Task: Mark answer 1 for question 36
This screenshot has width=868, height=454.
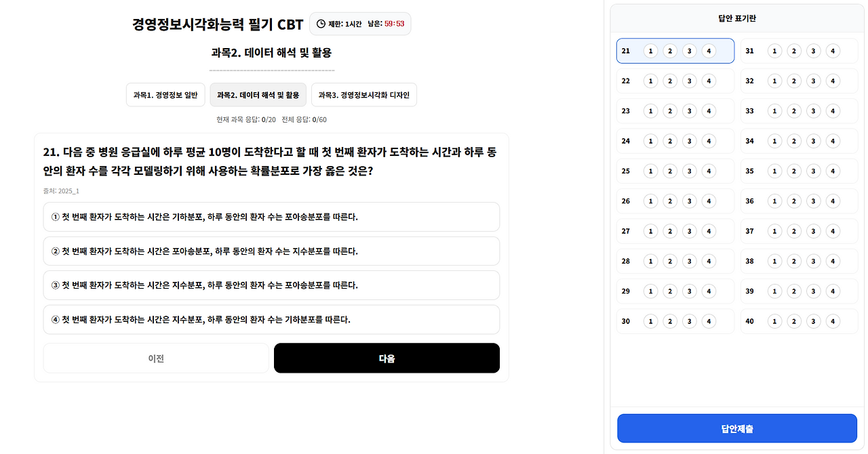Action: (x=774, y=201)
